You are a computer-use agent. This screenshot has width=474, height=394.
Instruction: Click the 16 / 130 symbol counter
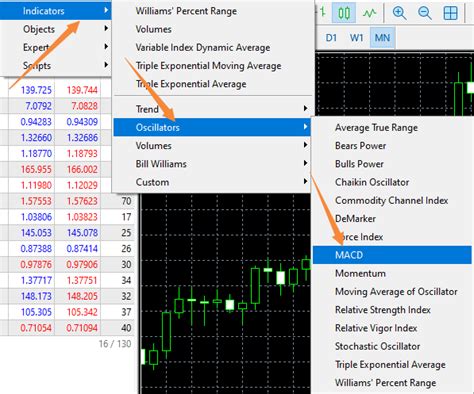tap(115, 344)
